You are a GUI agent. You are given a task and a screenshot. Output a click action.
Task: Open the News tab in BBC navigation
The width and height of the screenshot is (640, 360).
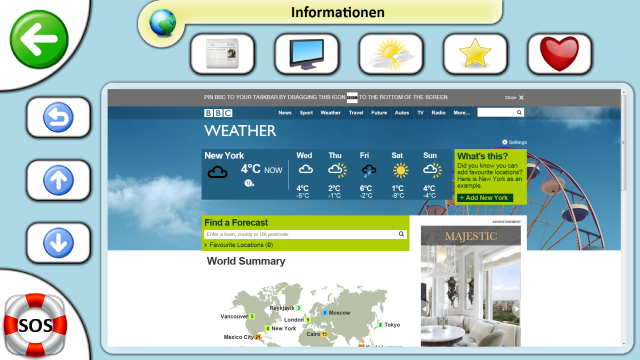point(285,113)
